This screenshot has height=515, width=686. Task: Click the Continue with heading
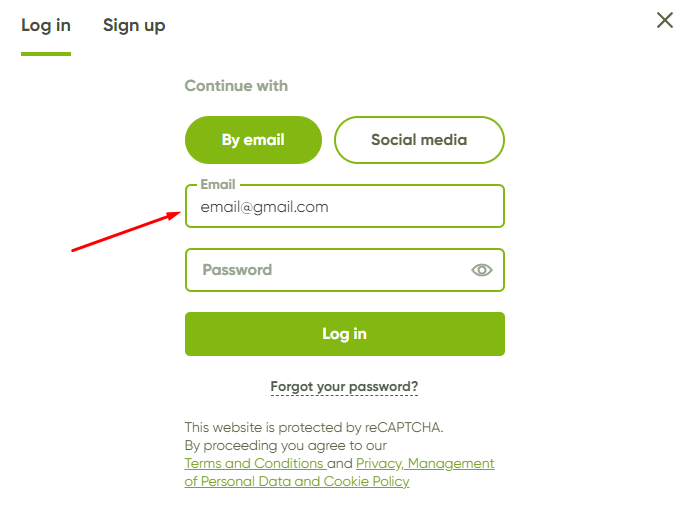(x=236, y=86)
